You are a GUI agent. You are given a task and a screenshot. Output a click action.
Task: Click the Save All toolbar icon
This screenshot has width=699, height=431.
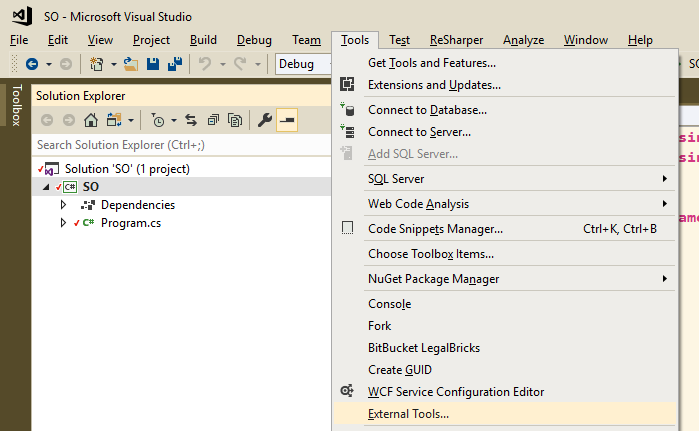tap(175, 64)
